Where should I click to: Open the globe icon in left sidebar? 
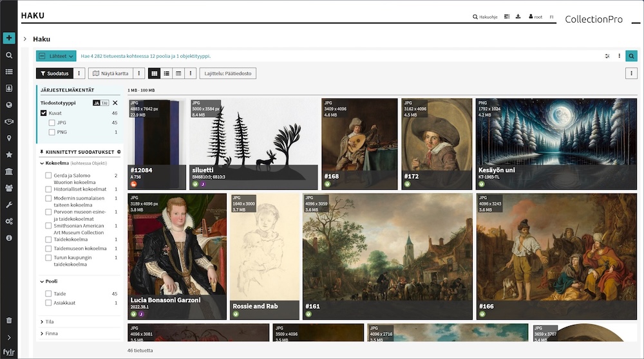pyautogui.click(x=8, y=105)
